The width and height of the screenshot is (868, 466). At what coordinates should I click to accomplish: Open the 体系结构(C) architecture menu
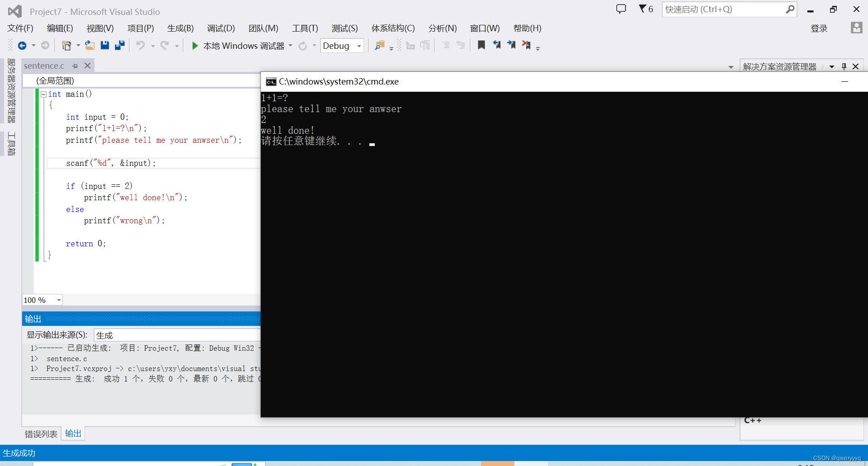pos(393,28)
